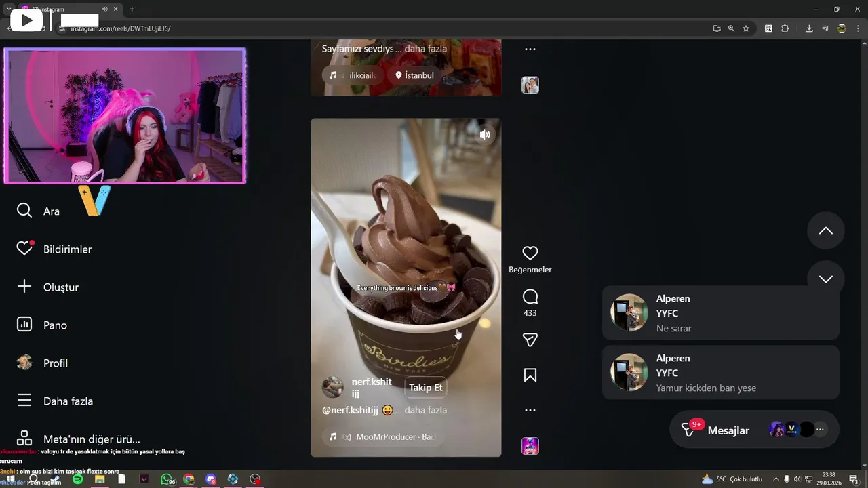
Task: Open comments on the reel with 433 comments
Action: point(530,297)
